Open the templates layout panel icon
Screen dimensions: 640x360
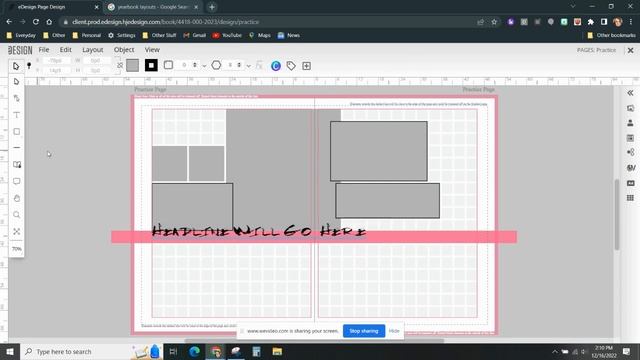tap(630, 138)
